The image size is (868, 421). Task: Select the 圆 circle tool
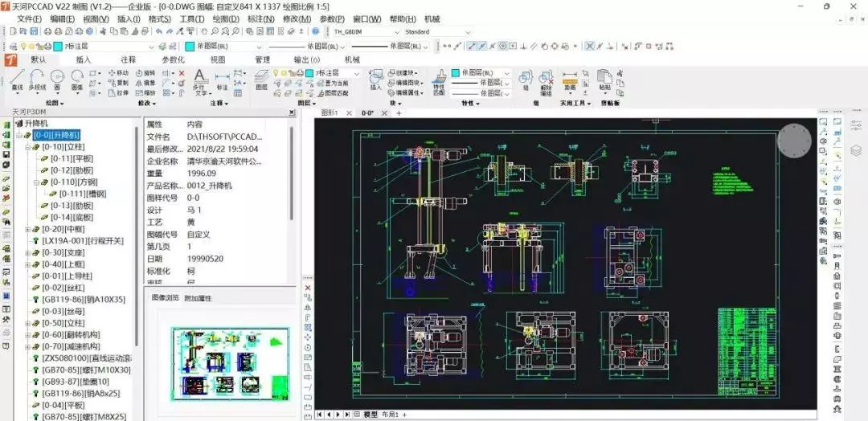pos(57,80)
